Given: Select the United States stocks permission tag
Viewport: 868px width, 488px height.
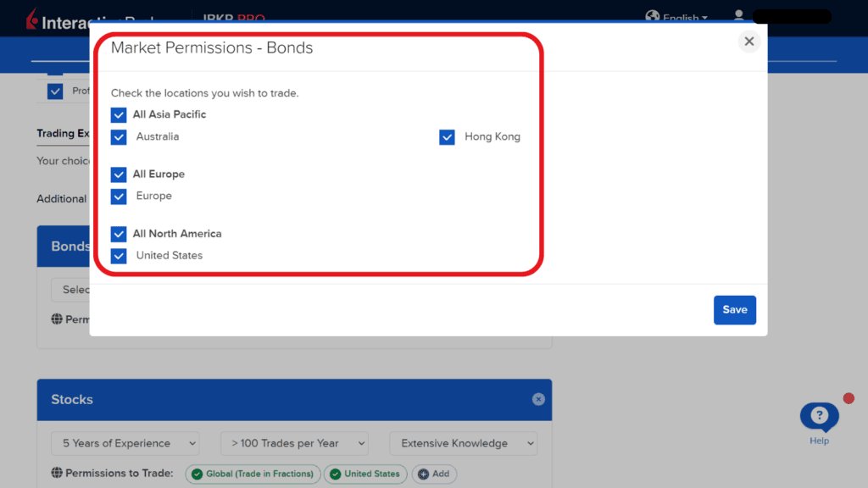Looking at the screenshot, I should pos(365,474).
